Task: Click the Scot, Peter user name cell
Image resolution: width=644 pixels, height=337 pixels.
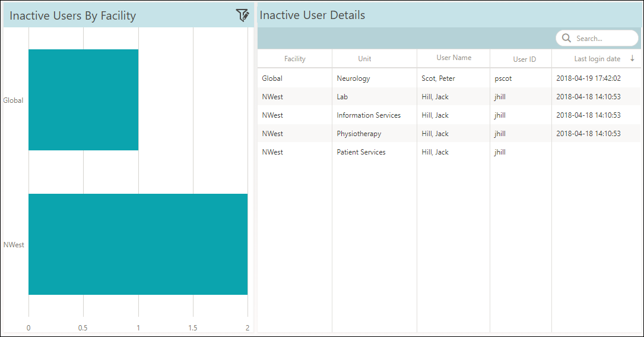Action: [438, 78]
